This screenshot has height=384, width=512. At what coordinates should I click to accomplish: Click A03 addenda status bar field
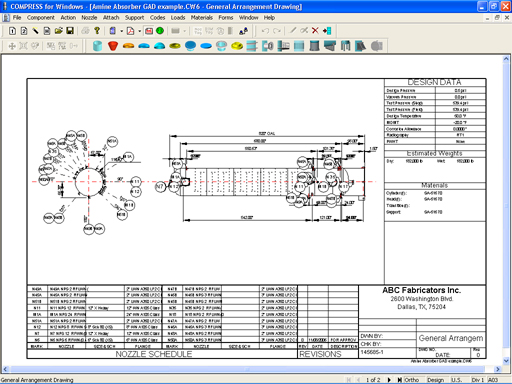(x=493, y=380)
